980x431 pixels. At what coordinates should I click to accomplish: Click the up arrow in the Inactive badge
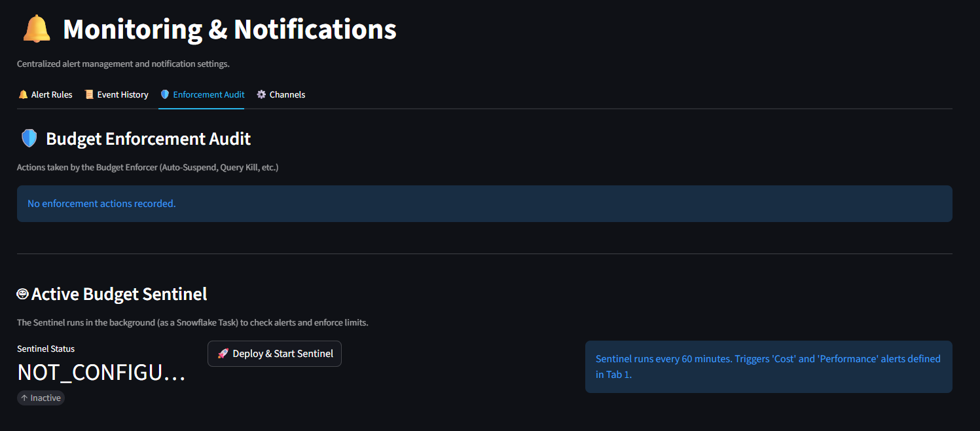tap(24, 398)
